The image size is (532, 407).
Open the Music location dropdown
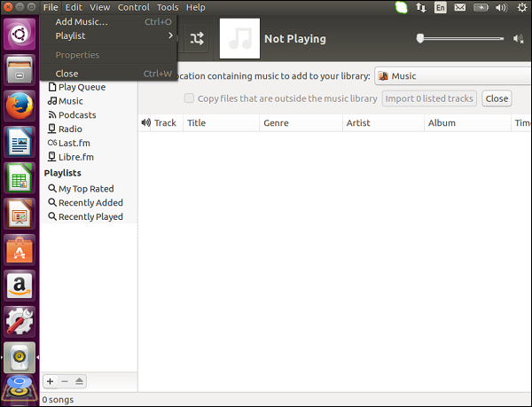[x=453, y=76]
